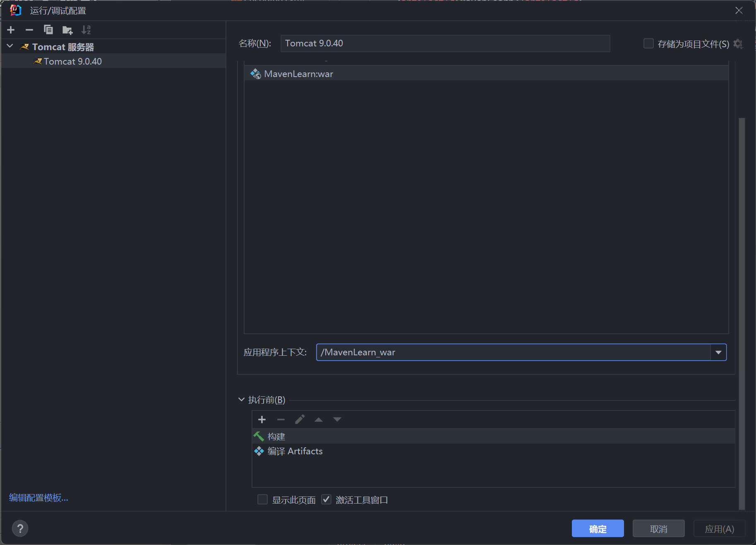Viewport: 756px width, 545px height.
Task: Click the create new folder icon
Action: pos(67,30)
